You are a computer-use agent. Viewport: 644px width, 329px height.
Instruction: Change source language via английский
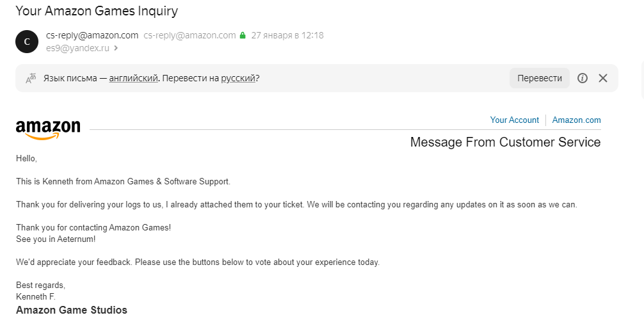(x=133, y=78)
